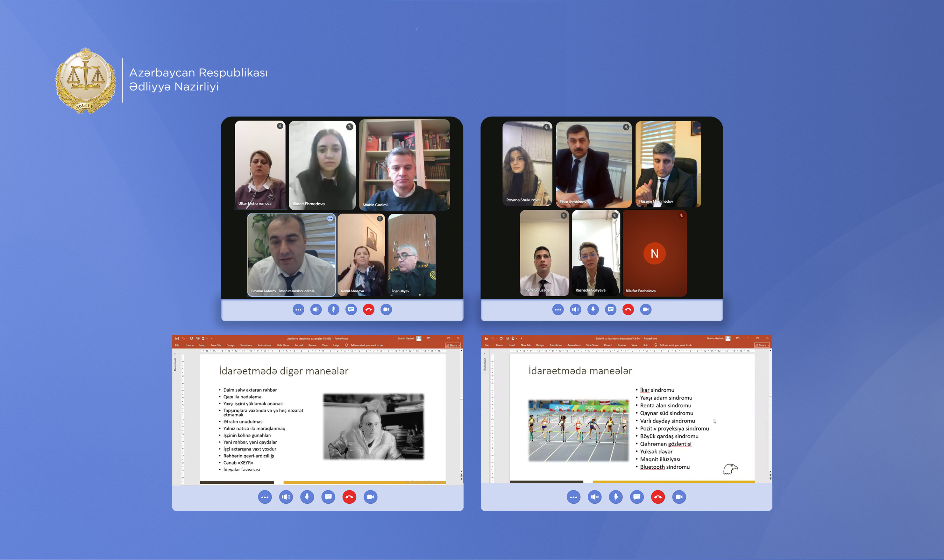This screenshot has width=944, height=560.
Task: Expand Share dropdown in left PowerPoint window
Action: [459, 345]
